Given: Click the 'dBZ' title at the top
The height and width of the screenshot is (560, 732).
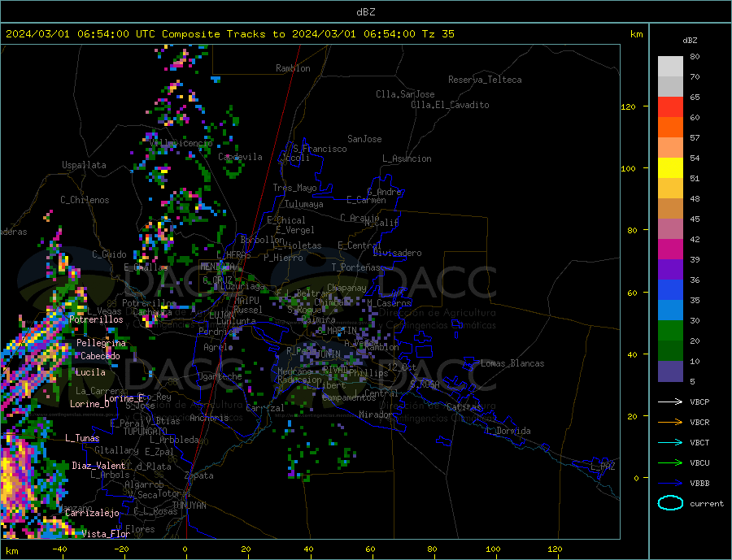Looking at the screenshot, I should (x=365, y=12).
